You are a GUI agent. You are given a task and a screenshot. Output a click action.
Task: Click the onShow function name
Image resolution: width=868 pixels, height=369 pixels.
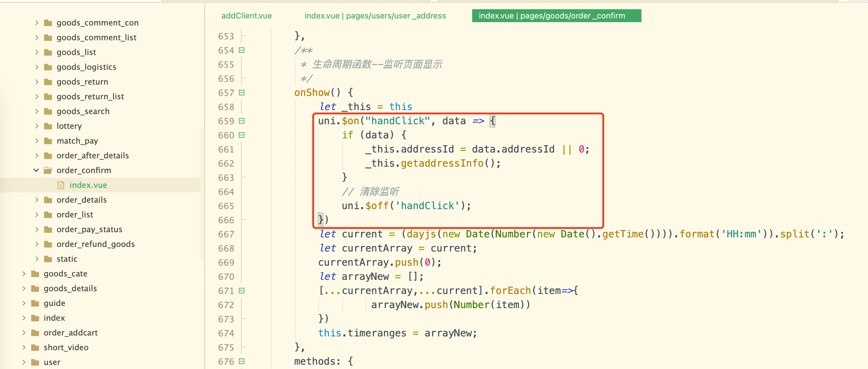pyautogui.click(x=312, y=93)
